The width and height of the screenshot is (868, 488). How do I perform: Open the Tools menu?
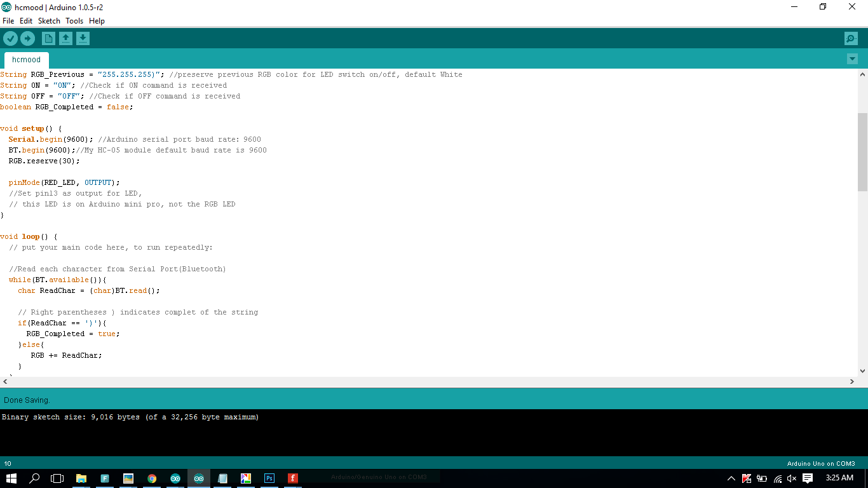[x=74, y=21]
